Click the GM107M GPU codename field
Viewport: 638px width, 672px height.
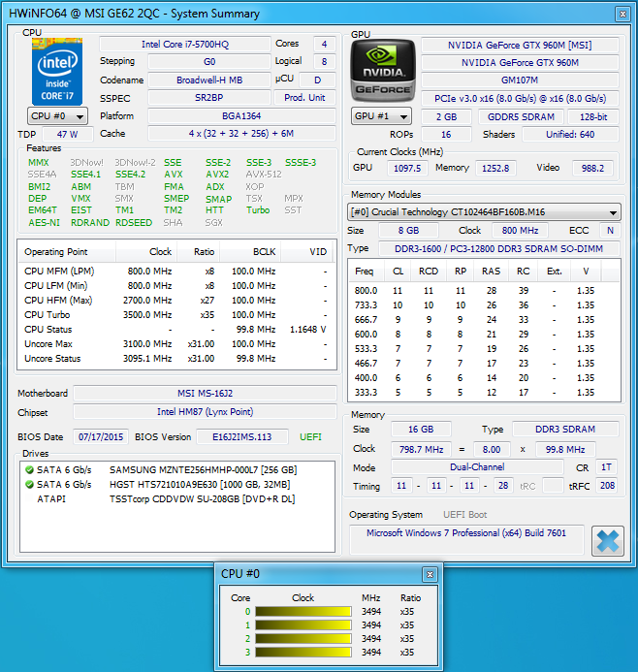pos(520,80)
